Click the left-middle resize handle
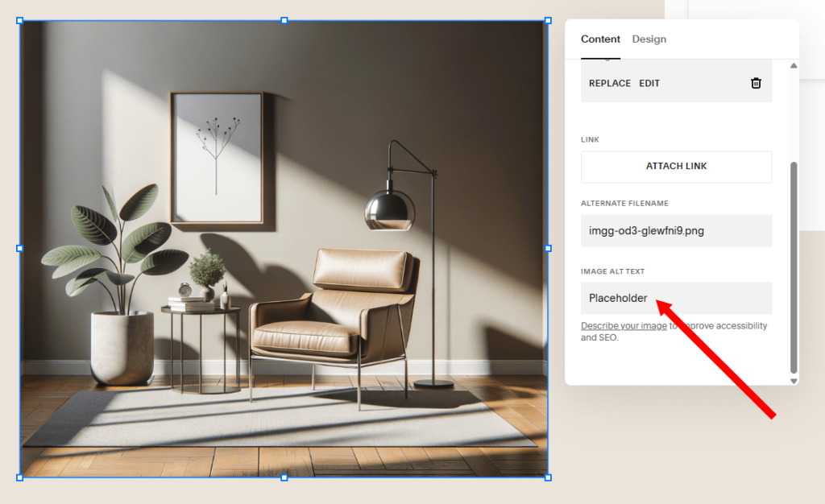The height and width of the screenshot is (504, 825). coord(19,246)
